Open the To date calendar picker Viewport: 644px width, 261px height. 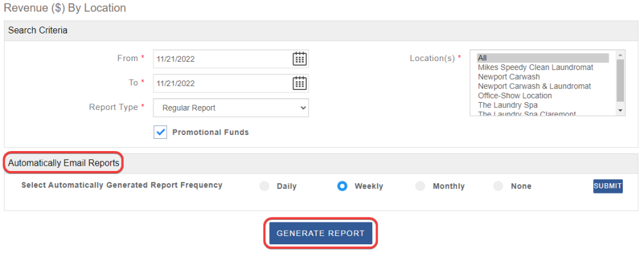point(299,83)
